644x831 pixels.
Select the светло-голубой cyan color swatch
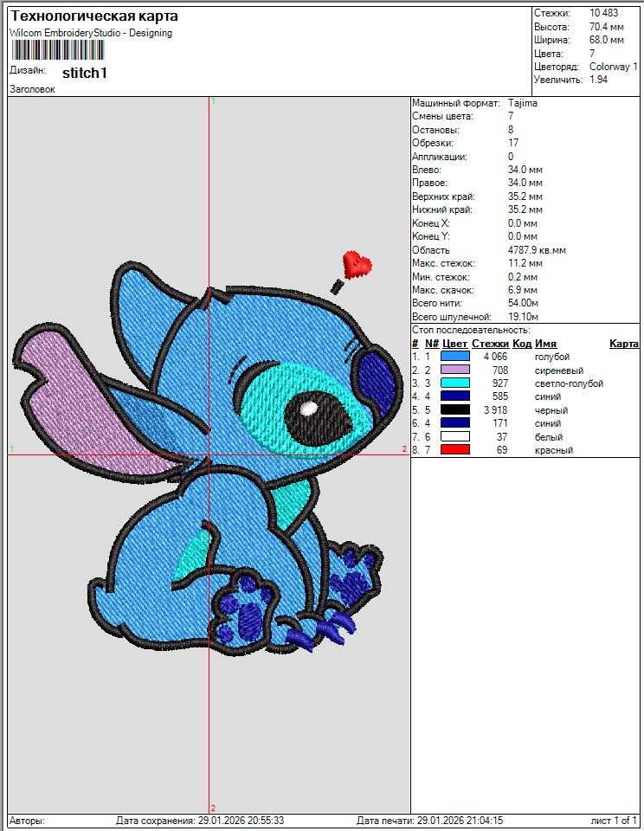(455, 383)
